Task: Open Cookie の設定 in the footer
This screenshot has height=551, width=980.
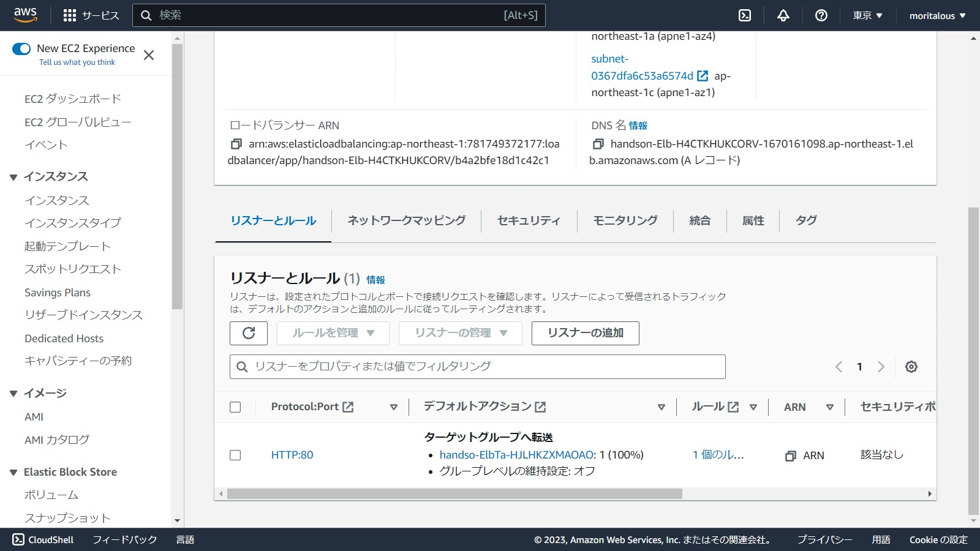Action: [x=938, y=539]
